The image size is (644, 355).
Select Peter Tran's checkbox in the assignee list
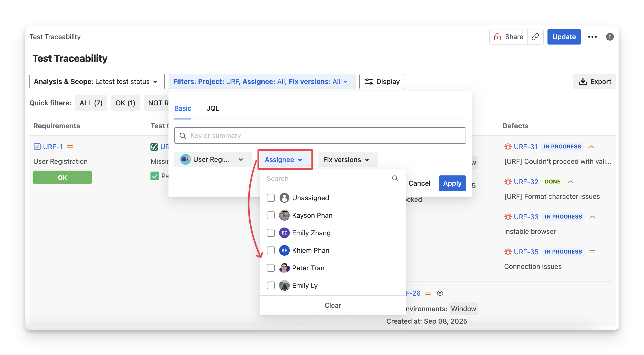[x=271, y=268]
